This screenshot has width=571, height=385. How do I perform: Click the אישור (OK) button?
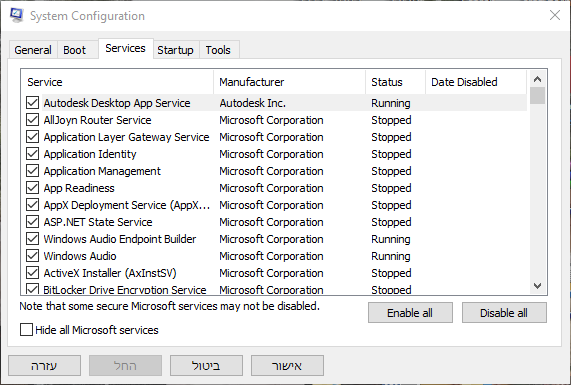(287, 366)
